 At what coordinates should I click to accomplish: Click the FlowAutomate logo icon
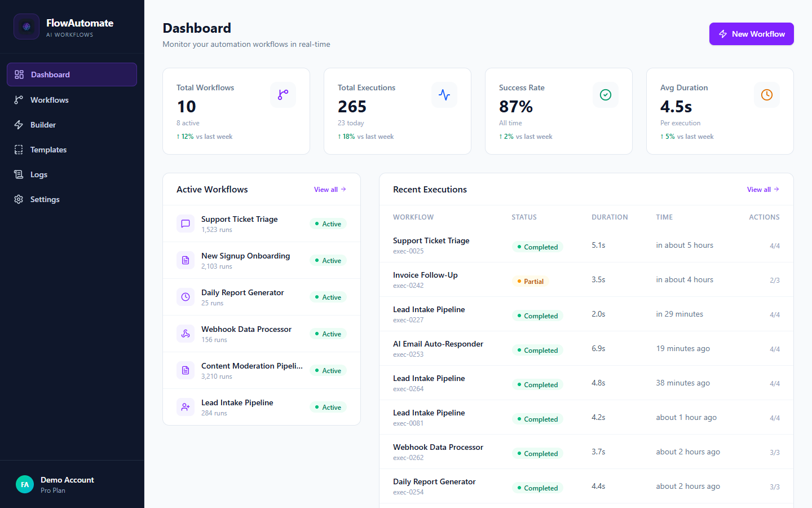coord(27,27)
